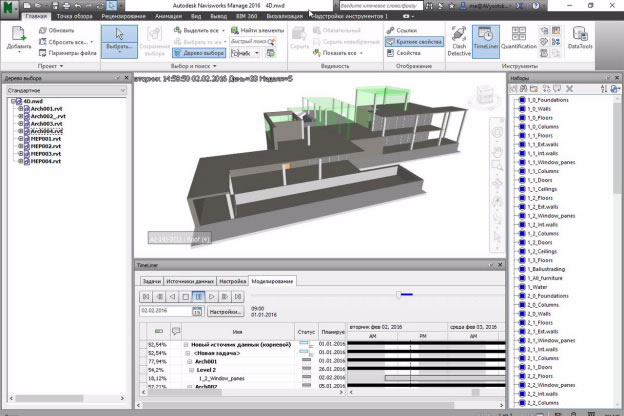Play the TimeLiner simulation forward
This screenshot has width=624, height=416.
pos(212,297)
